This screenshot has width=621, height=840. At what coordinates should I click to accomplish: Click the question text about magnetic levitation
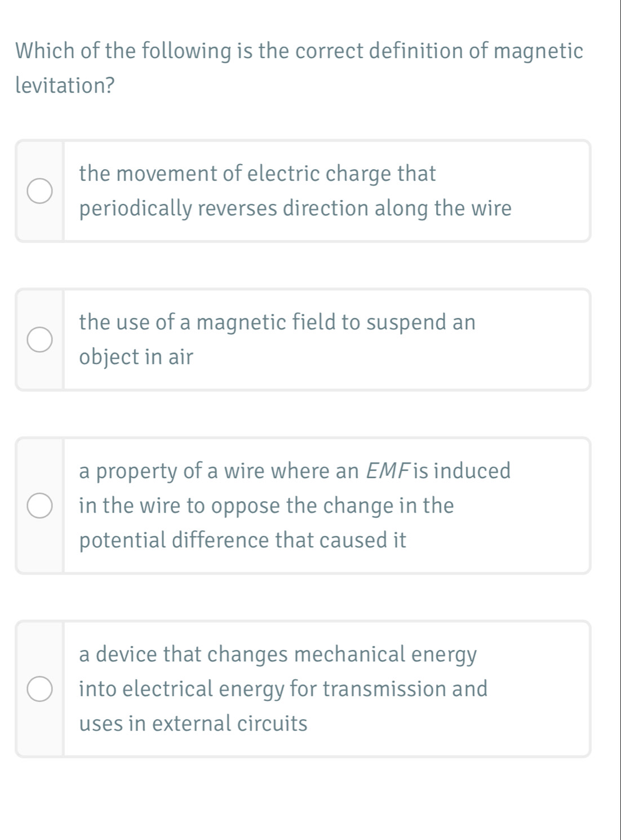point(299,51)
